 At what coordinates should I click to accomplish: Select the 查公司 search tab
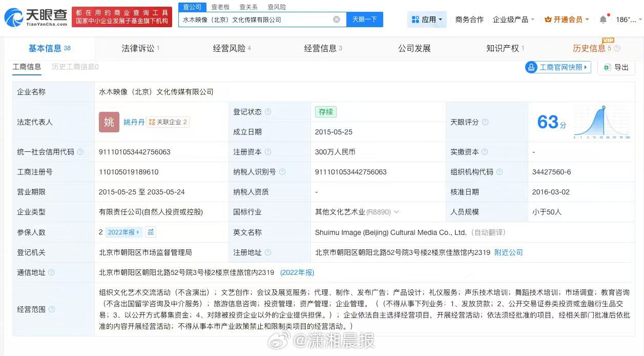click(x=192, y=7)
